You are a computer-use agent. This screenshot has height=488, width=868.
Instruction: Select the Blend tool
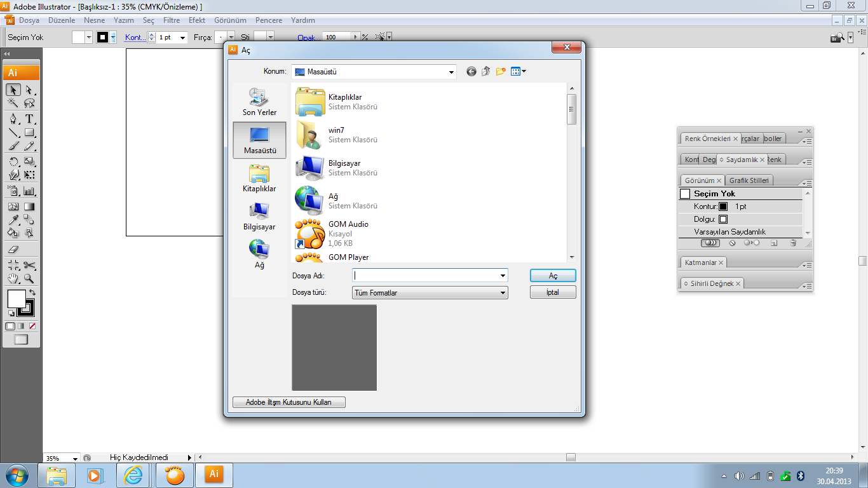click(29, 220)
